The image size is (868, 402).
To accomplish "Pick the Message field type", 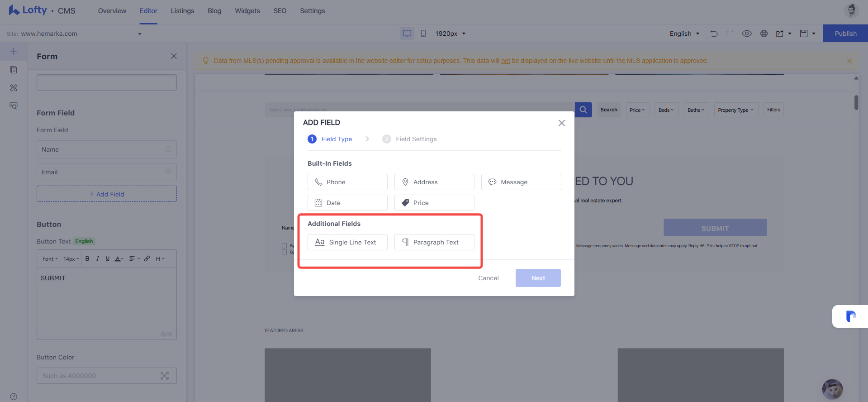I will coord(521,182).
